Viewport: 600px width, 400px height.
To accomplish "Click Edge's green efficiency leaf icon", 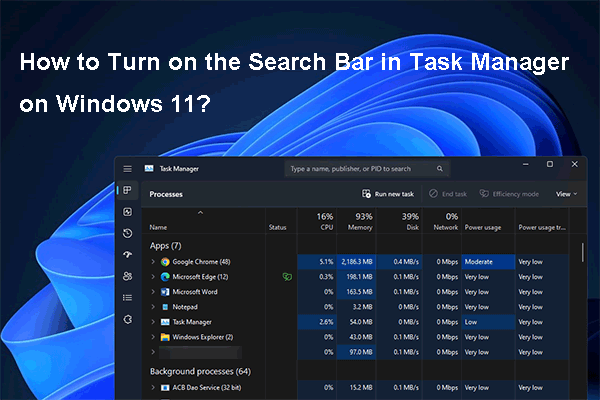I will (287, 277).
